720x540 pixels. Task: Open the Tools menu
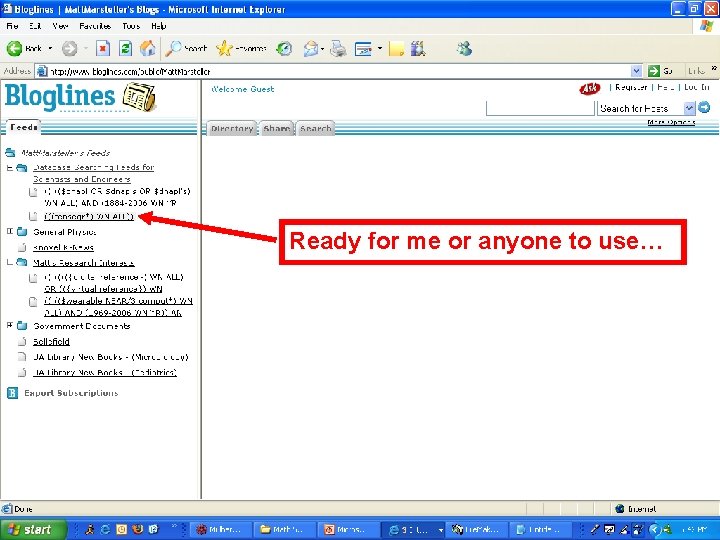(x=131, y=26)
